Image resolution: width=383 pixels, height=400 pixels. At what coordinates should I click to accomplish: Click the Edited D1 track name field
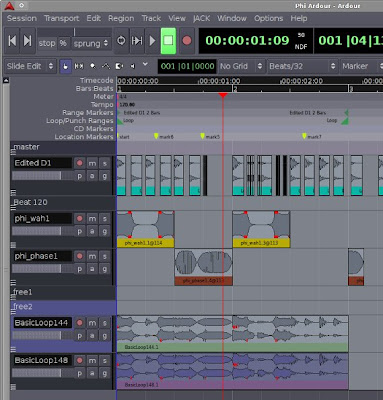(x=42, y=163)
